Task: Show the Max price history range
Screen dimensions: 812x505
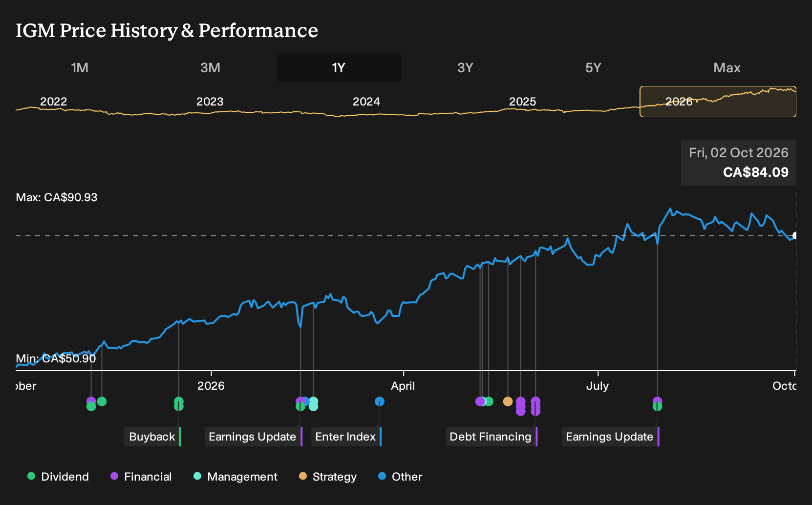Action: (x=727, y=67)
